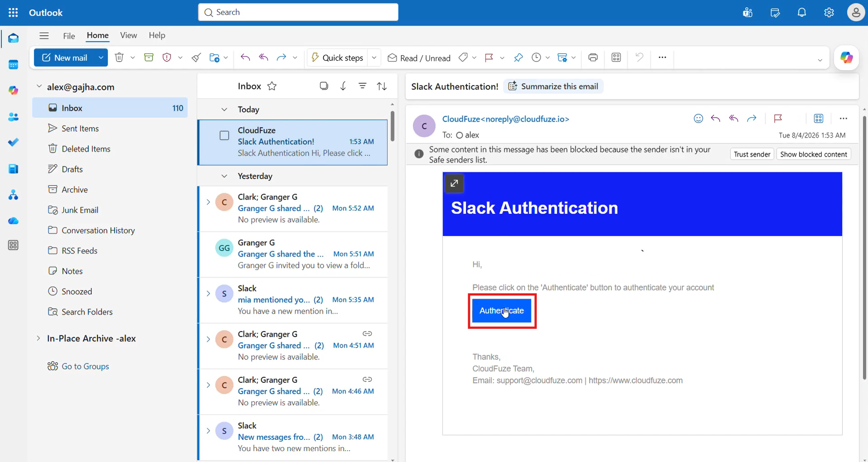Open My Day notes icon in header
Viewport: 868px width, 462px height.
point(775,13)
